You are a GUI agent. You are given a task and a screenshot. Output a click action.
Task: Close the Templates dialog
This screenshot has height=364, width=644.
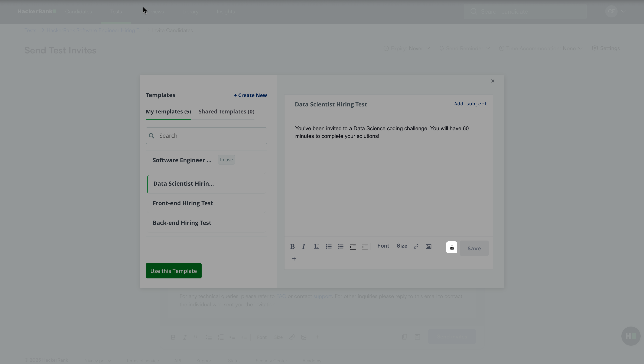point(493,81)
